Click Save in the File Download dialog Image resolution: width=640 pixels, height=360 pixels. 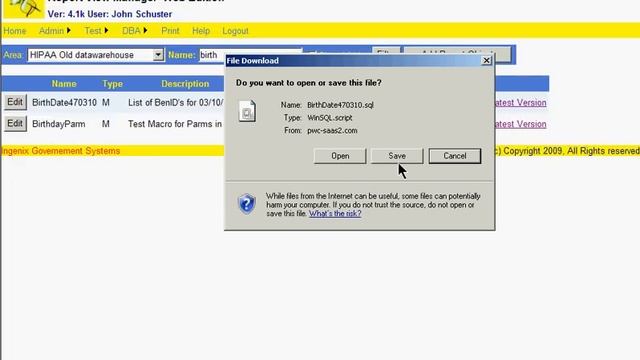(x=397, y=156)
